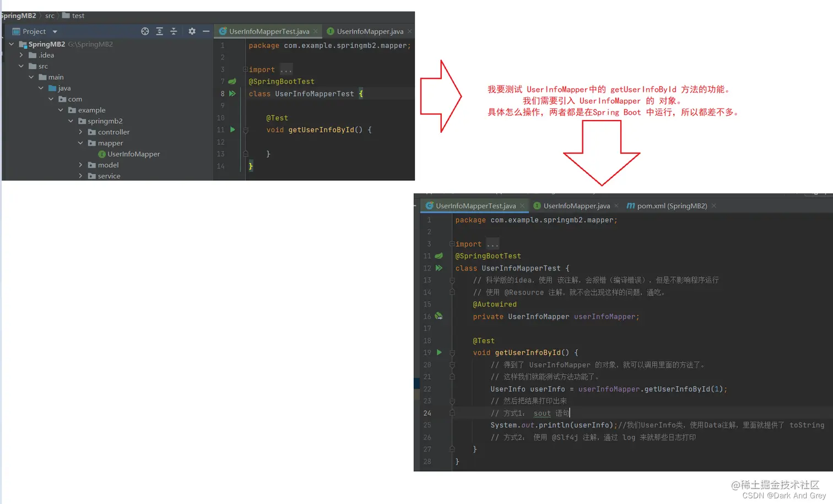833x504 pixels.
Task: Click the Spring bean gutter icon beside @SpringBootTest line 7
Action: click(x=232, y=82)
